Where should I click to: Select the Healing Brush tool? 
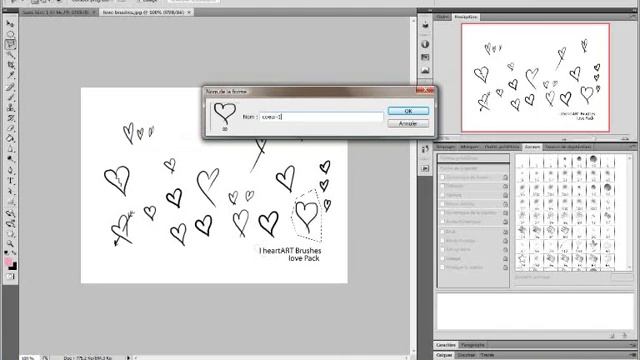(x=10, y=87)
